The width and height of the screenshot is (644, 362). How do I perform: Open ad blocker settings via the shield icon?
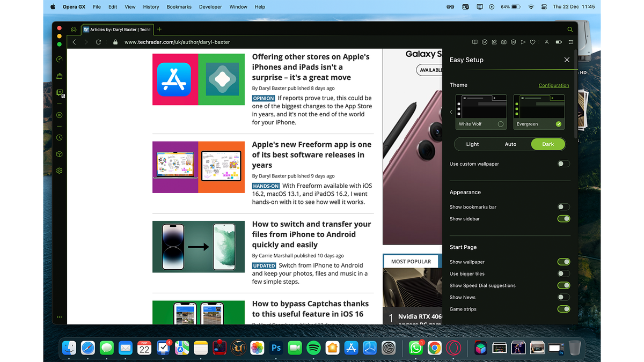point(514,42)
